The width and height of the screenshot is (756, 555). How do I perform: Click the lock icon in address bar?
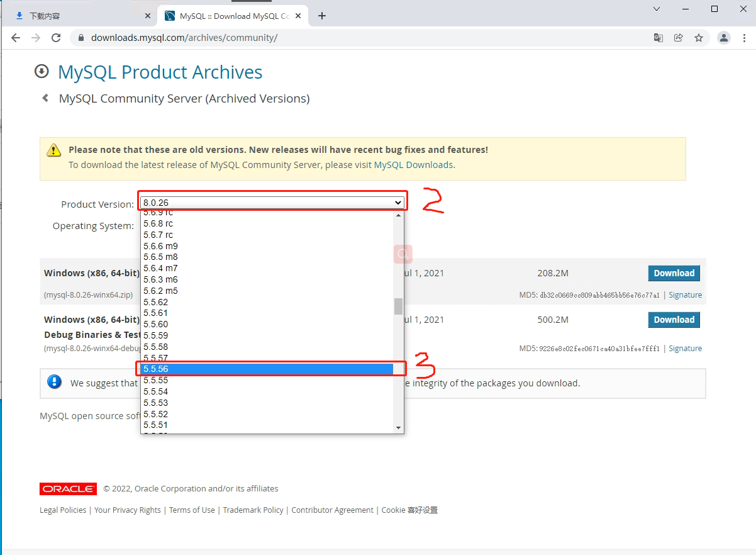click(81, 38)
